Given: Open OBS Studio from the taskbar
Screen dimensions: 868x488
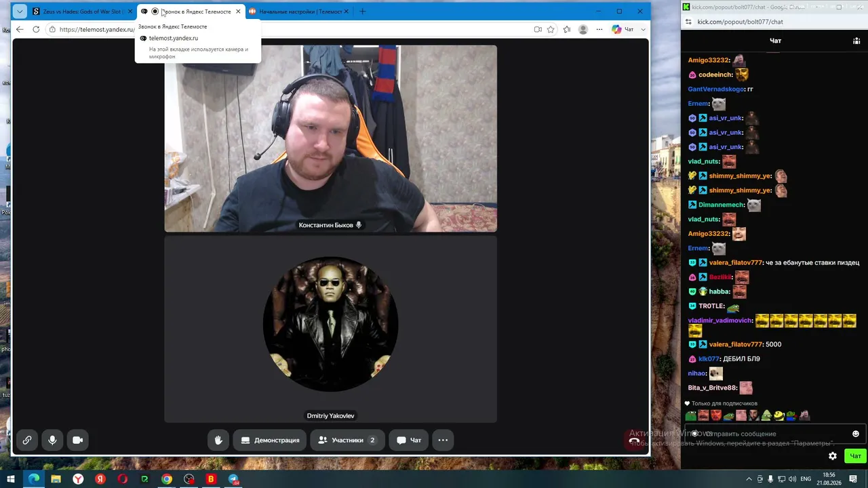Looking at the screenshot, I should coord(189,479).
